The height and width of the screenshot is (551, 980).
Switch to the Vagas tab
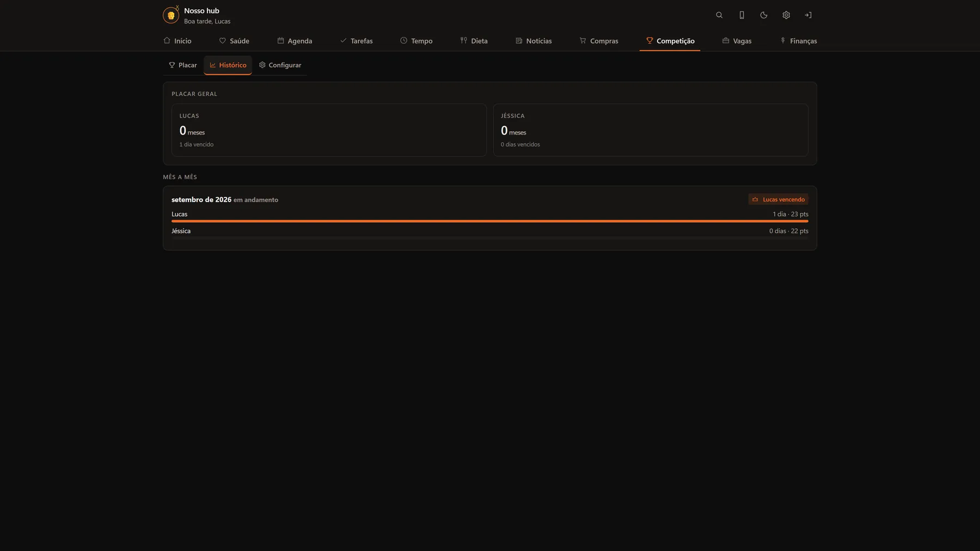[x=737, y=41]
